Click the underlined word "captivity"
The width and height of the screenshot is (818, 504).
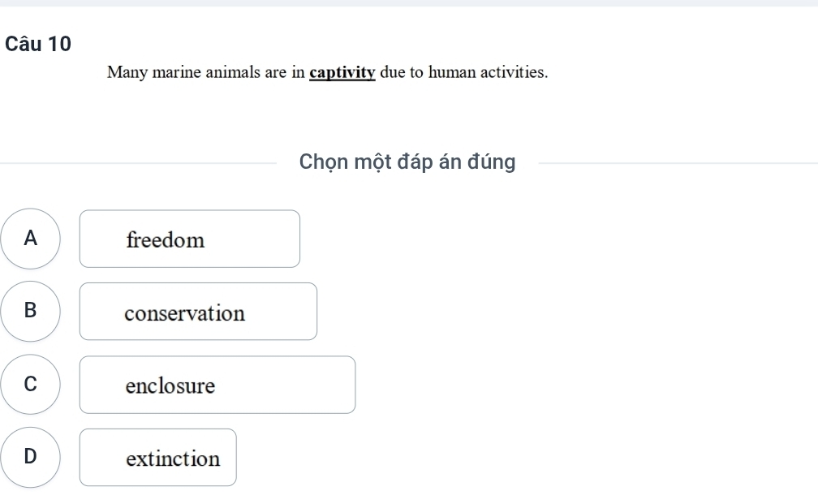click(342, 72)
